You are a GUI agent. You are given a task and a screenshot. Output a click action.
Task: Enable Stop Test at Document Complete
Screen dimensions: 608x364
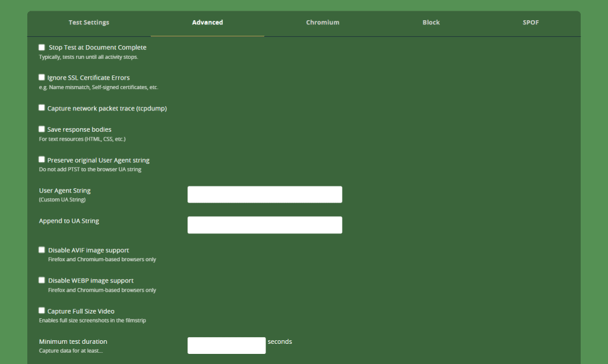(42, 48)
